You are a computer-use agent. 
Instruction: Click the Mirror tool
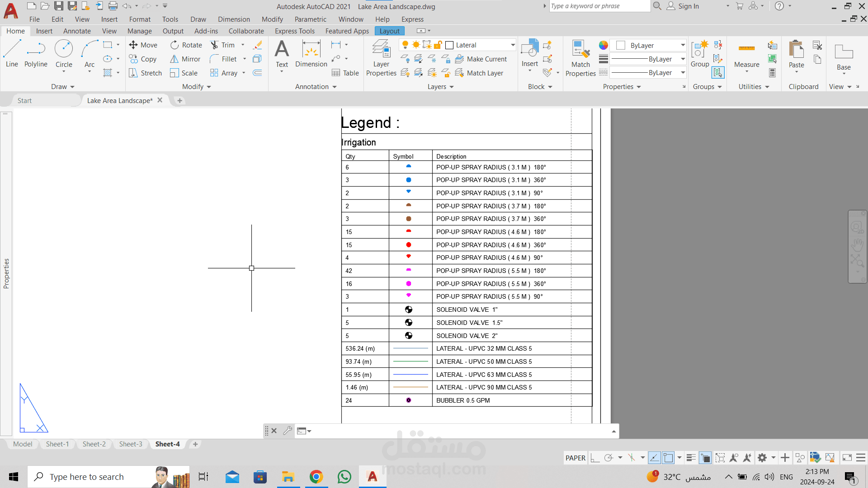[185, 59]
